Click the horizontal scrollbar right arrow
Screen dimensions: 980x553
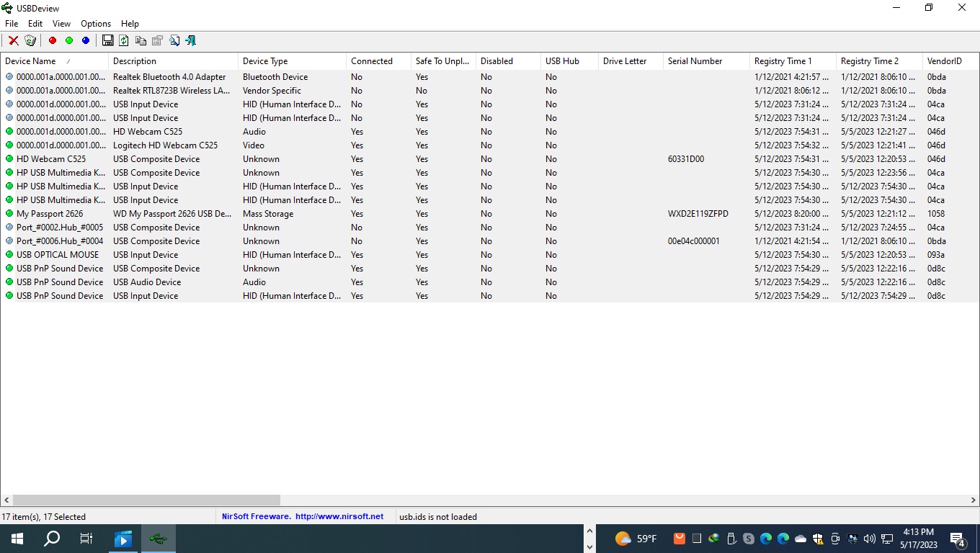pyautogui.click(x=974, y=500)
